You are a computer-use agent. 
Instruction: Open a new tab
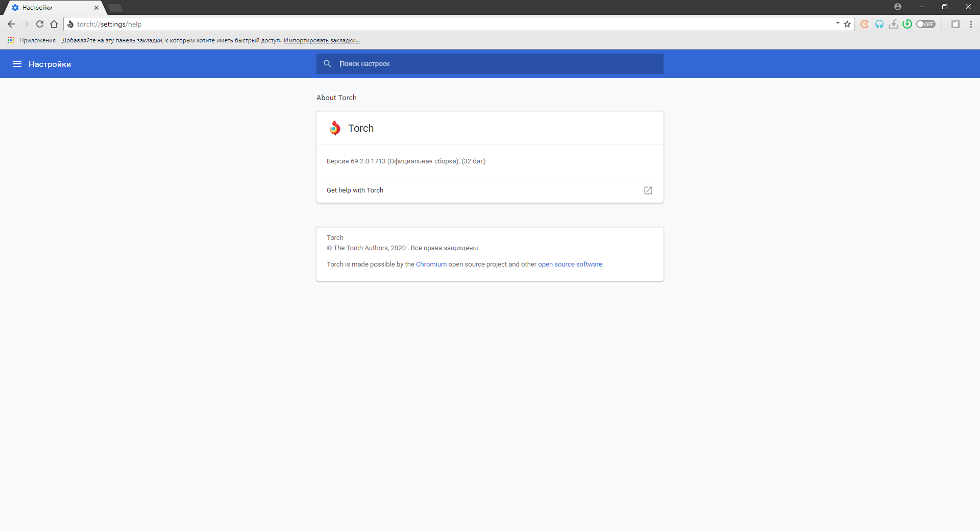[116, 8]
